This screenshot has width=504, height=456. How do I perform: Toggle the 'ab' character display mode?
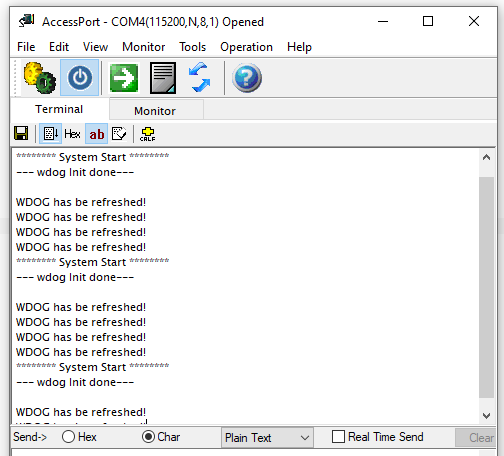(97, 134)
